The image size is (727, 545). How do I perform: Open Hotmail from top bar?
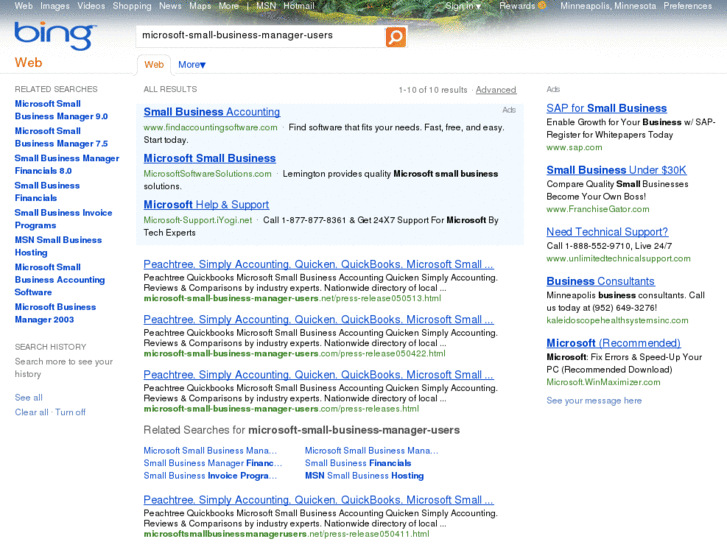(299, 6)
